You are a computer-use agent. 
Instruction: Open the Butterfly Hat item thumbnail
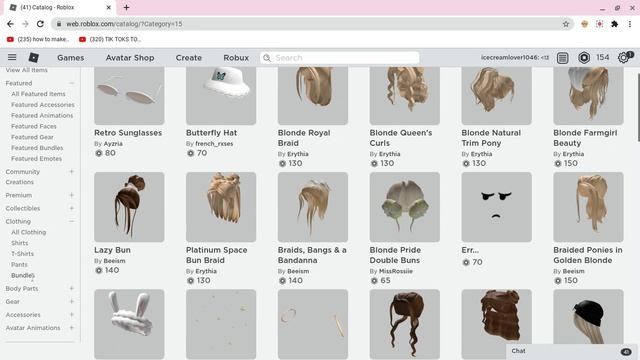coord(221,96)
